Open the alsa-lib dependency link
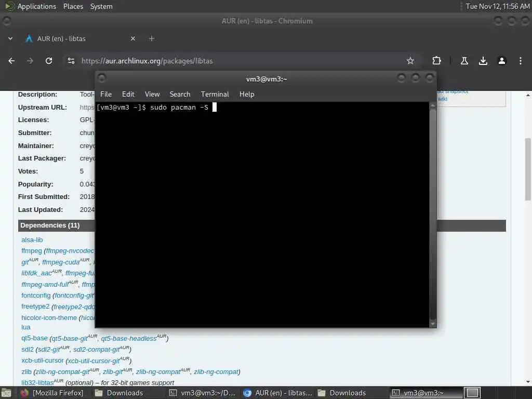The height and width of the screenshot is (399, 532). coord(32,240)
